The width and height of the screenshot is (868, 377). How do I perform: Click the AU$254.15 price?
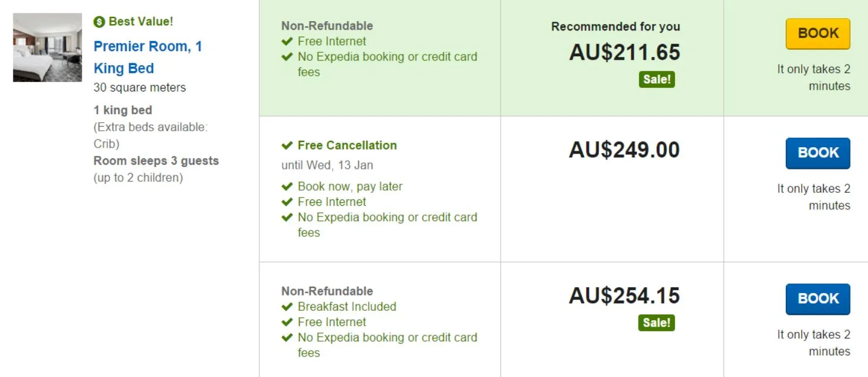[624, 296]
